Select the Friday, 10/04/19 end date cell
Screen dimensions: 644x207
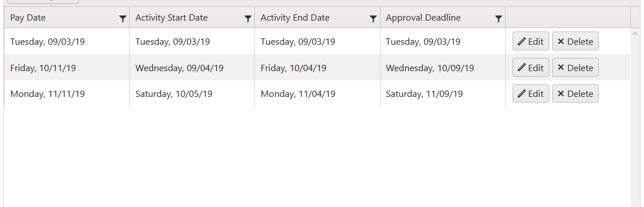coord(317,68)
